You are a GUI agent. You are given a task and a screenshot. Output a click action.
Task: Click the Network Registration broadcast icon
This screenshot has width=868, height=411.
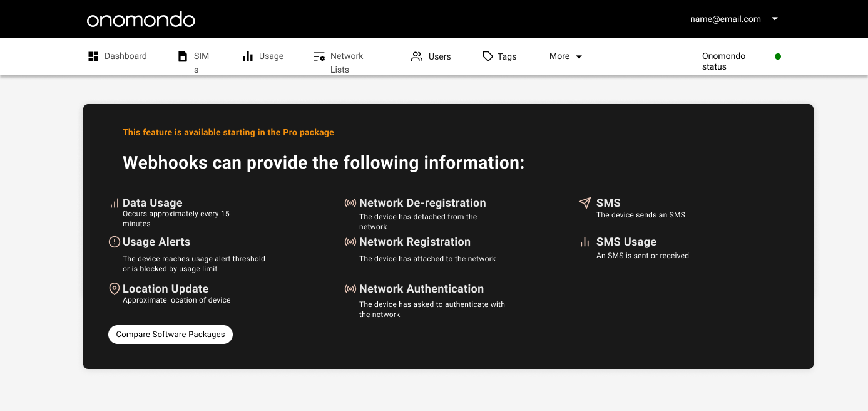[x=350, y=242]
